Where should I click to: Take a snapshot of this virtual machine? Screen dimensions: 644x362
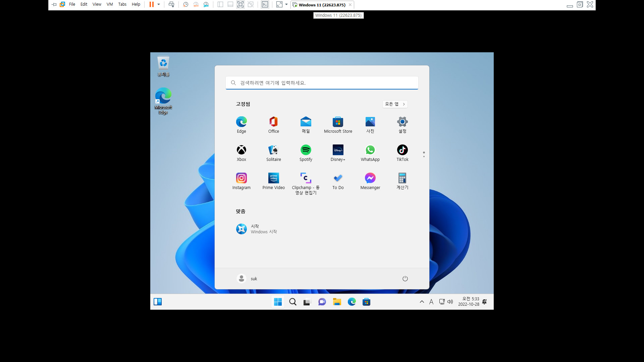185,4
